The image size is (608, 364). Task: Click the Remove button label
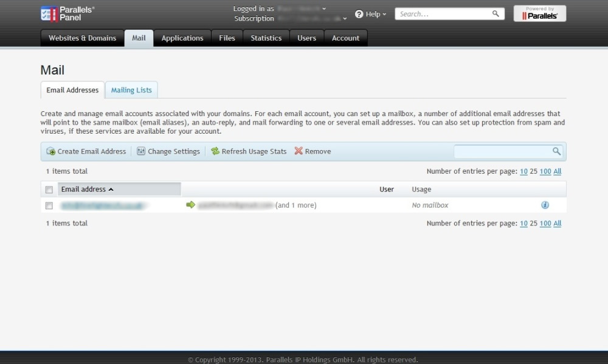318,151
